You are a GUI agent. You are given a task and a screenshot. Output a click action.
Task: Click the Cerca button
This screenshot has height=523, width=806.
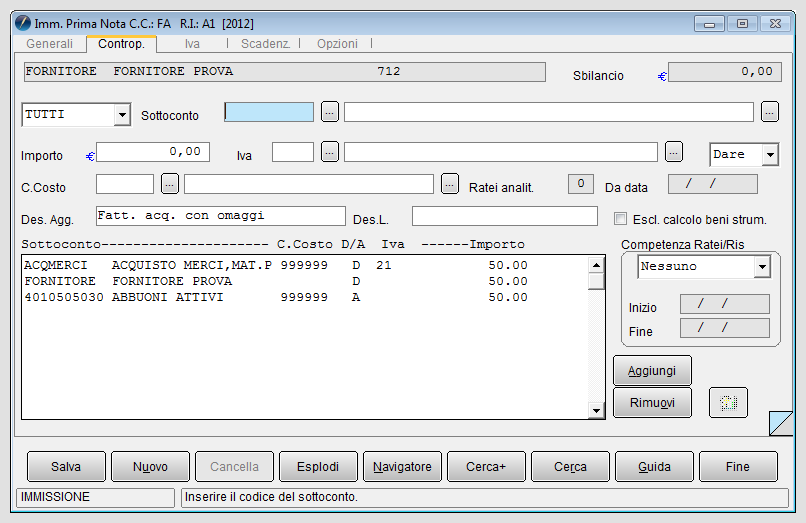pyautogui.click(x=570, y=466)
